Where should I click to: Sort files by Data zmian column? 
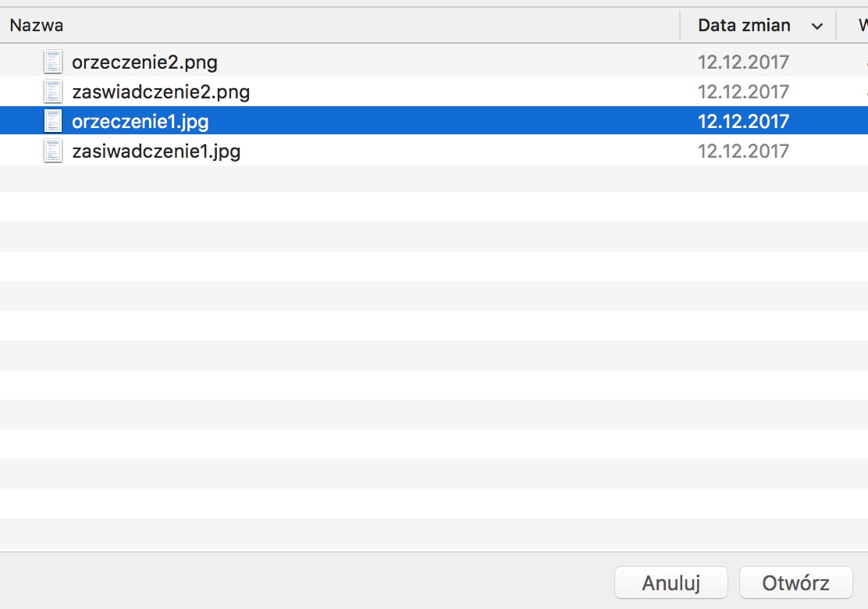coord(744,26)
